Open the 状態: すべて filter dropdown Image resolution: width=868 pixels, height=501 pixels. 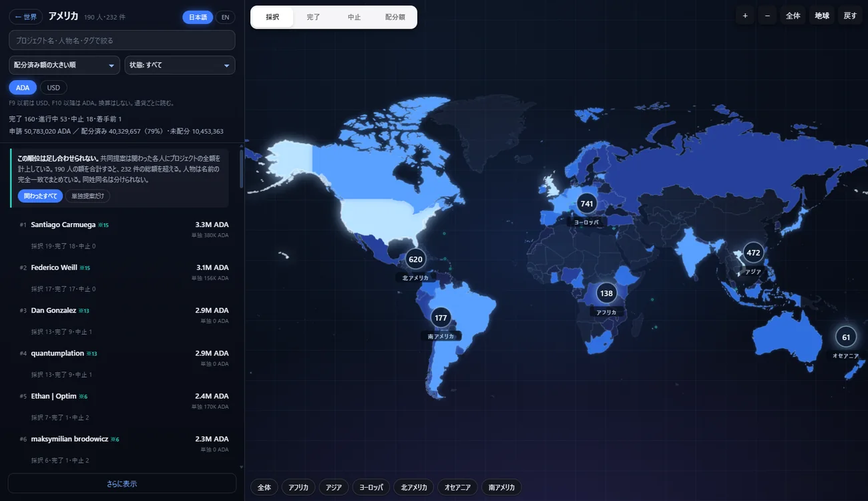180,65
